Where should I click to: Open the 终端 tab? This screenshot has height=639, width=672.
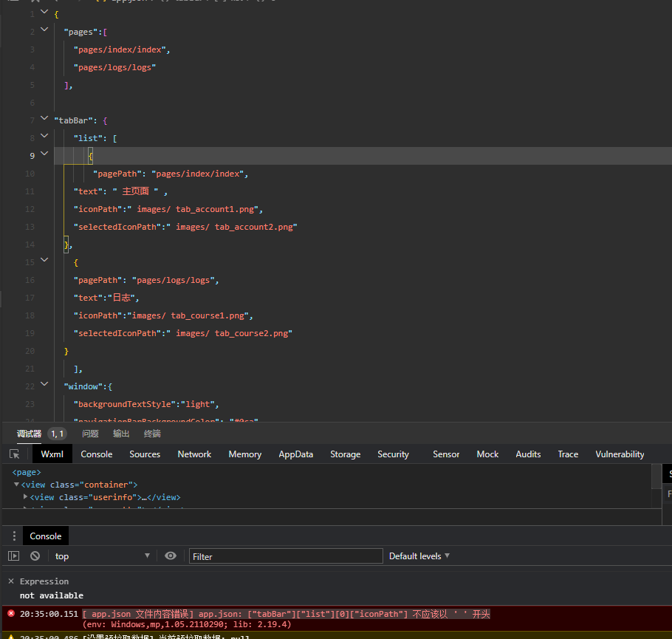tap(152, 434)
